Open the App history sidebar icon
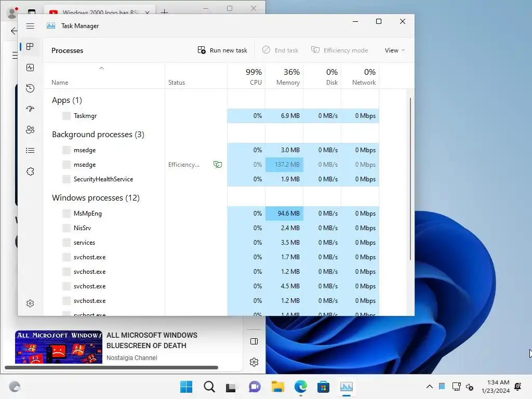 (30, 88)
